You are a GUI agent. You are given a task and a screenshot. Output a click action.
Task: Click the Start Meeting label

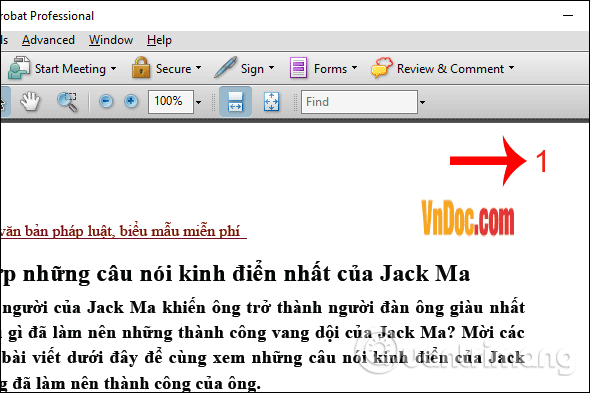[x=70, y=69]
